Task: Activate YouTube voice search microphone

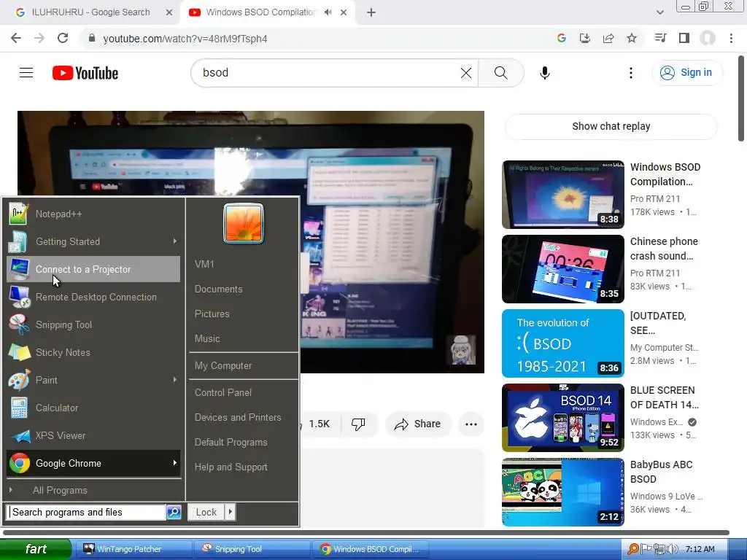Action: click(545, 73)
